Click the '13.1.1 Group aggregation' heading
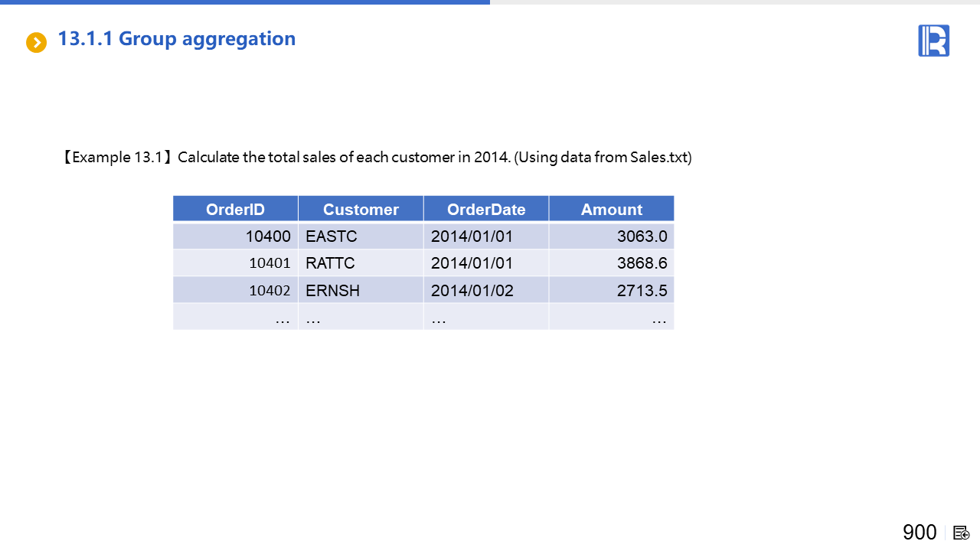980x551 pixels. click(176, 39)
